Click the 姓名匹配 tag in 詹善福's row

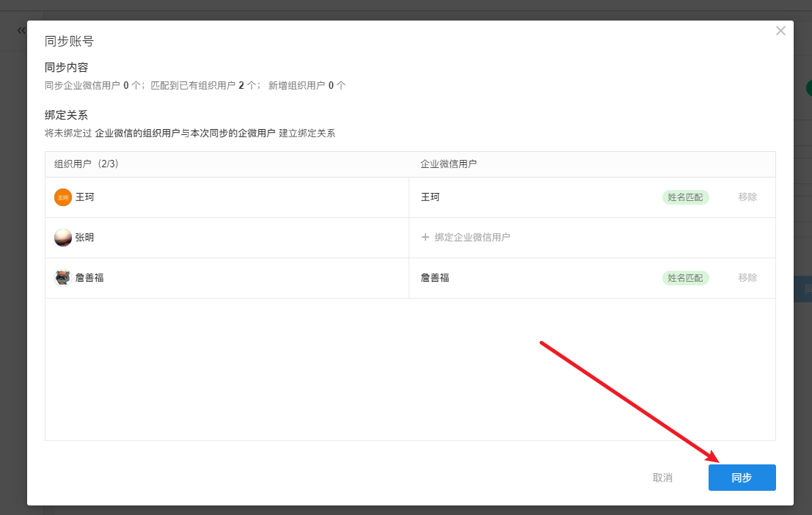[685, 278]
